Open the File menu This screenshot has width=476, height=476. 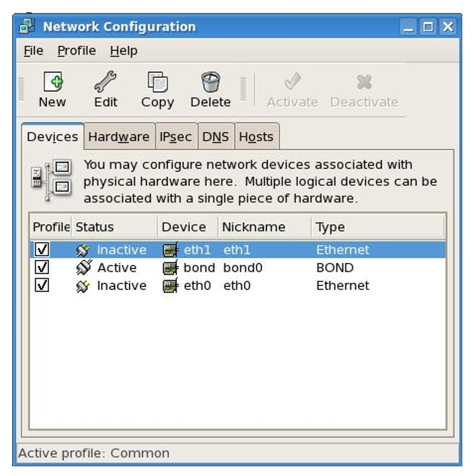tap(33, 51)
